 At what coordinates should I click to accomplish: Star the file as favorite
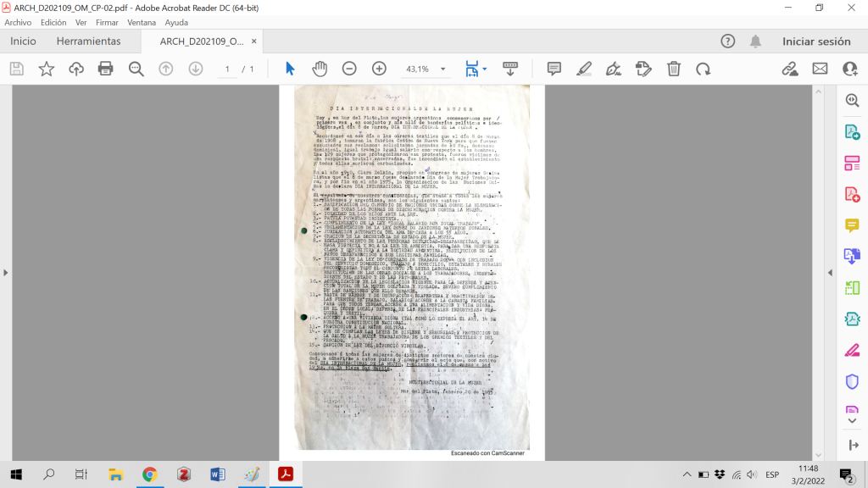[47, 69]
